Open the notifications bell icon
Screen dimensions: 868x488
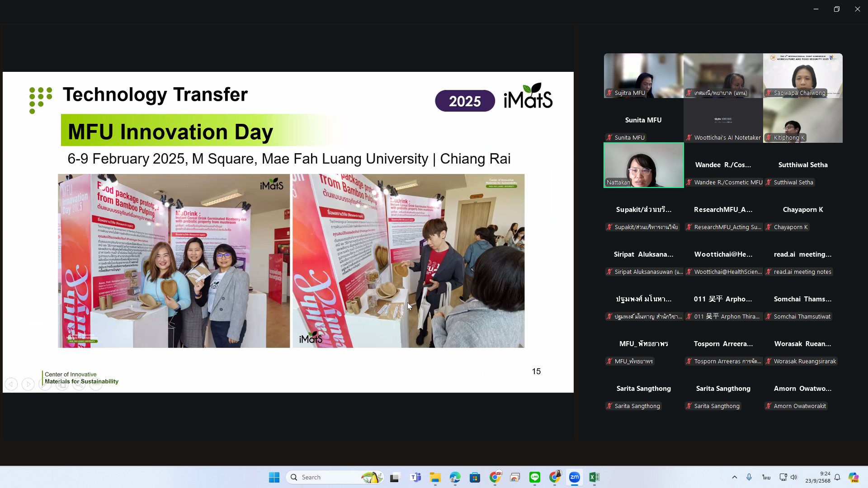pos(837,477)
